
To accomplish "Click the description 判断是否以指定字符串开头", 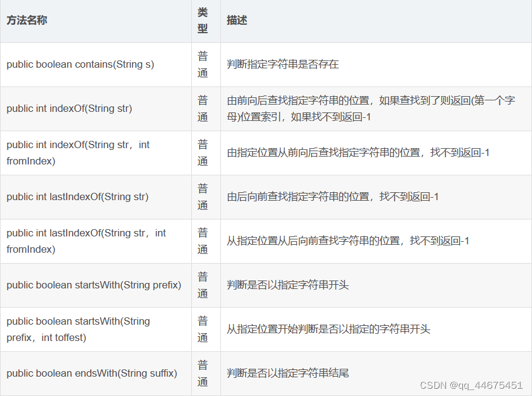I will [287, 285].
